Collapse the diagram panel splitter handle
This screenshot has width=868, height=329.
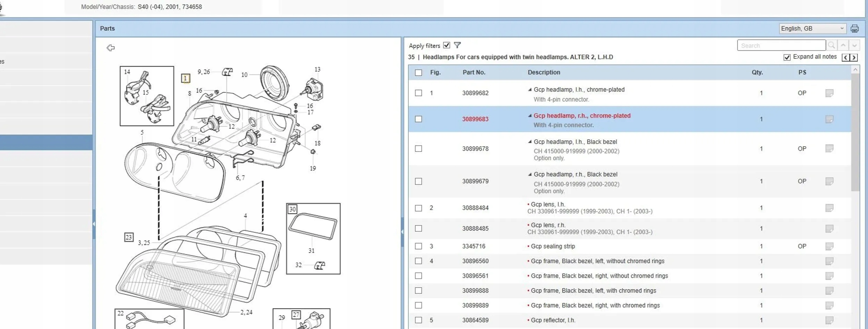coord(402,232)
